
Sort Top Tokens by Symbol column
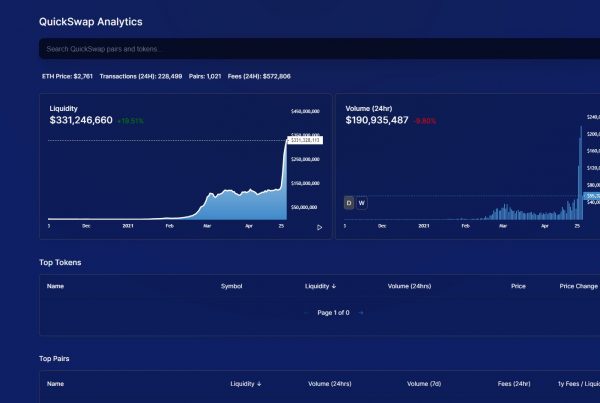232,286
